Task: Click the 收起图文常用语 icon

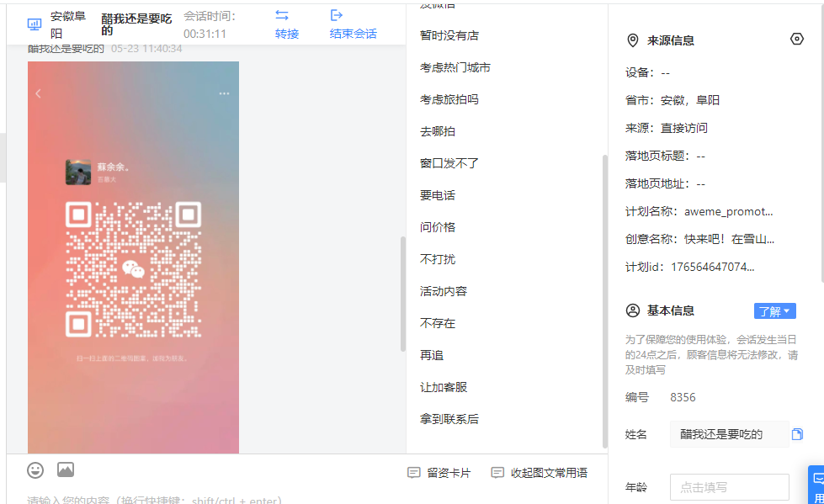Action: click(x=497, y=473)
